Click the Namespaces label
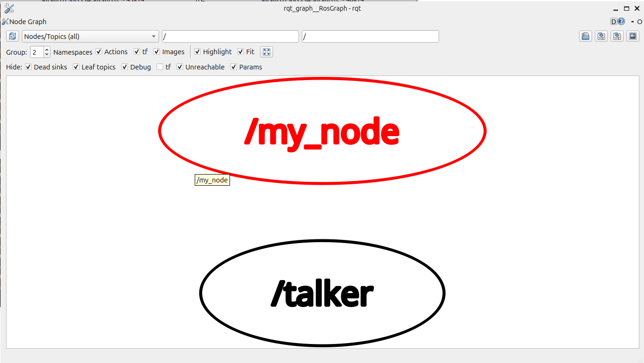644x363 pixels. tap(73, 52)
